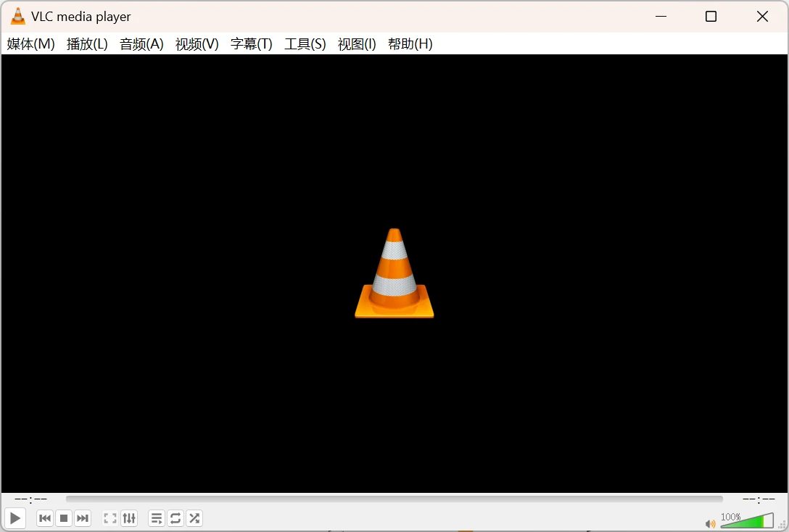Skip to the previous media track
This screenshot has height=532, width=789.
45,518
